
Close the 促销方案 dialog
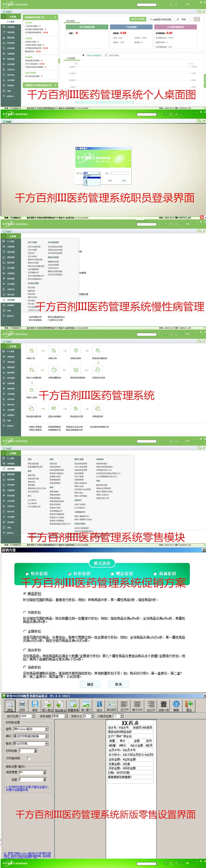[x=204, y=550]
